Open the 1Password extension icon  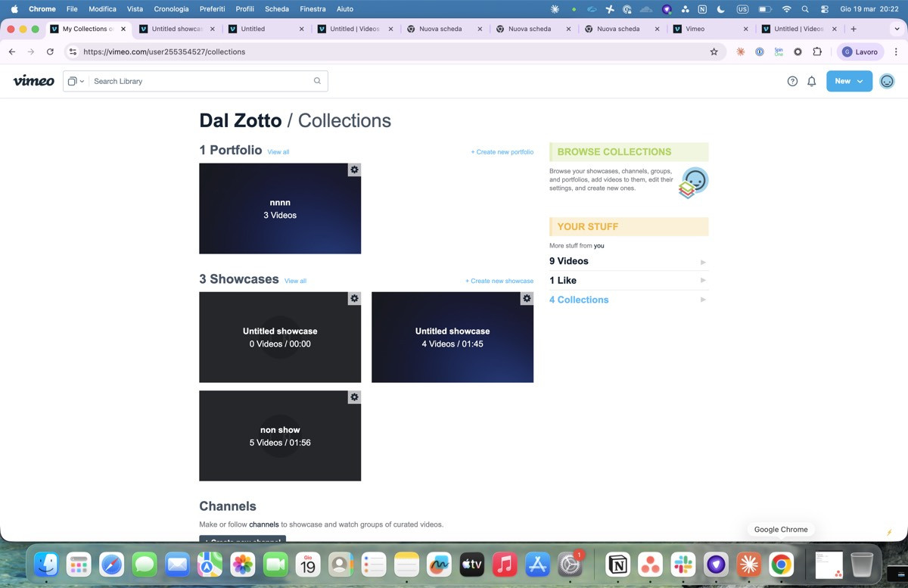click(x=760, y=51)
